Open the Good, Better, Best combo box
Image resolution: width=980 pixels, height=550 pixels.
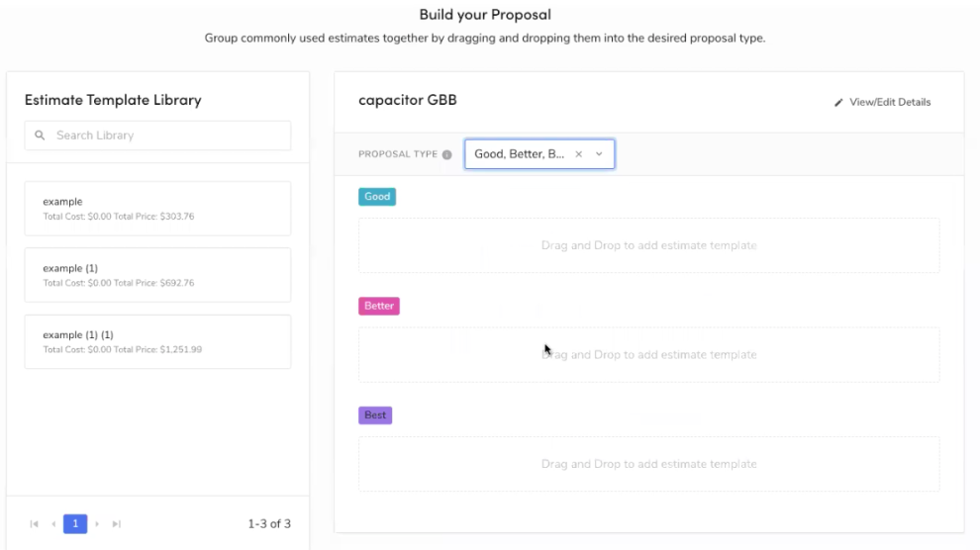[x=520, y=154]
